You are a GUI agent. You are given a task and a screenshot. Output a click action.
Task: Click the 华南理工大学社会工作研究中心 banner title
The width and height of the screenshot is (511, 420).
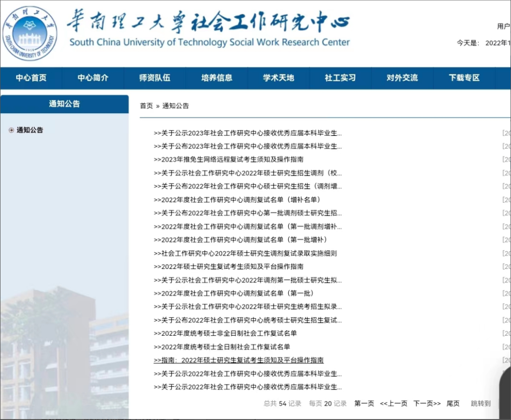(209, 21)
